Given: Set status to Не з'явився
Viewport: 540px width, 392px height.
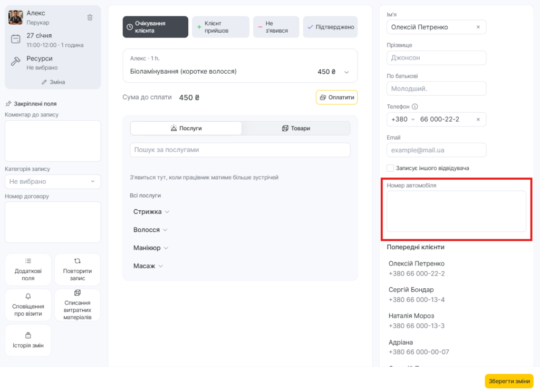Looking at the screenshot, I should pos(276,27).
